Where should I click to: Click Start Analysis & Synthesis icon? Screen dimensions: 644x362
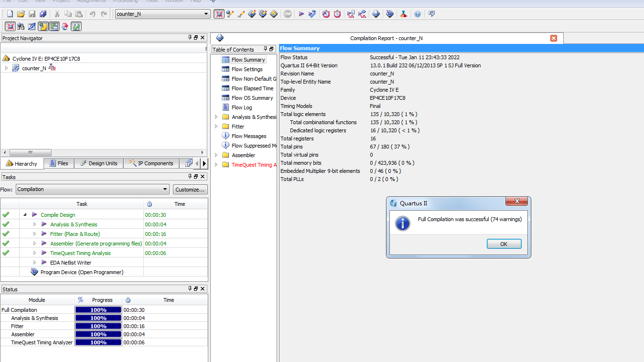[x=312, y=14]
